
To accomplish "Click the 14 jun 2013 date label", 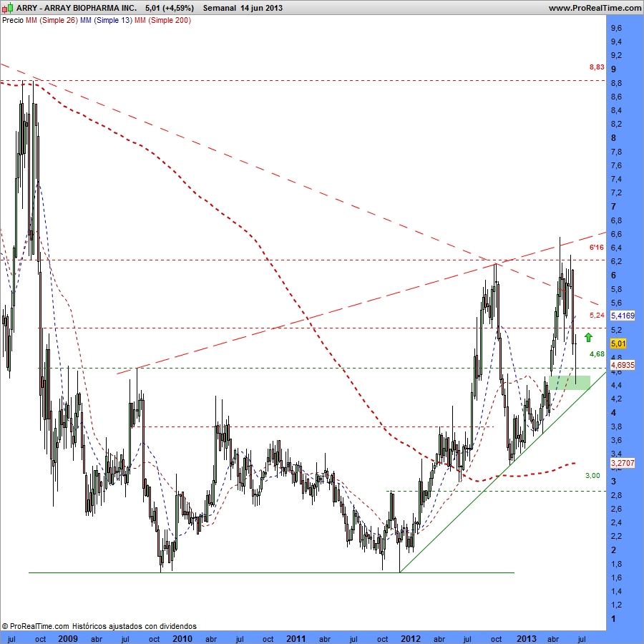I will coord(262,7).
